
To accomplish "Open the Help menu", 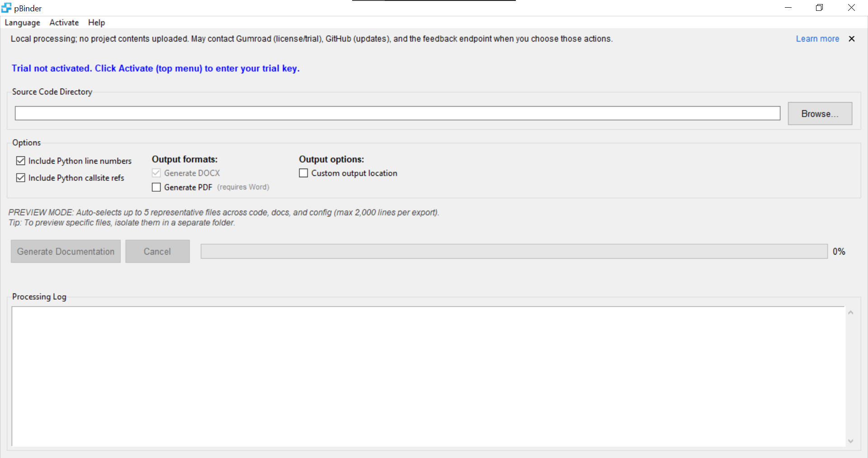I will click(x=96, y=22).
